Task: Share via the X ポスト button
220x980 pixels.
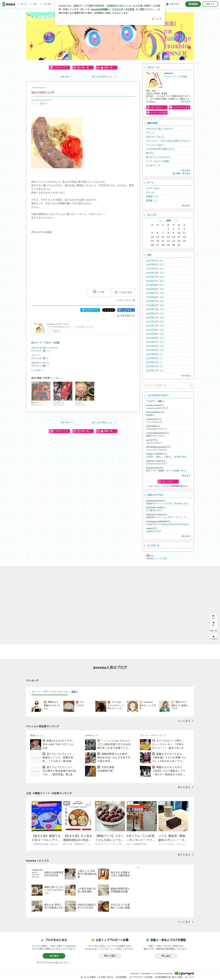Action: click(x=108, y=310)
